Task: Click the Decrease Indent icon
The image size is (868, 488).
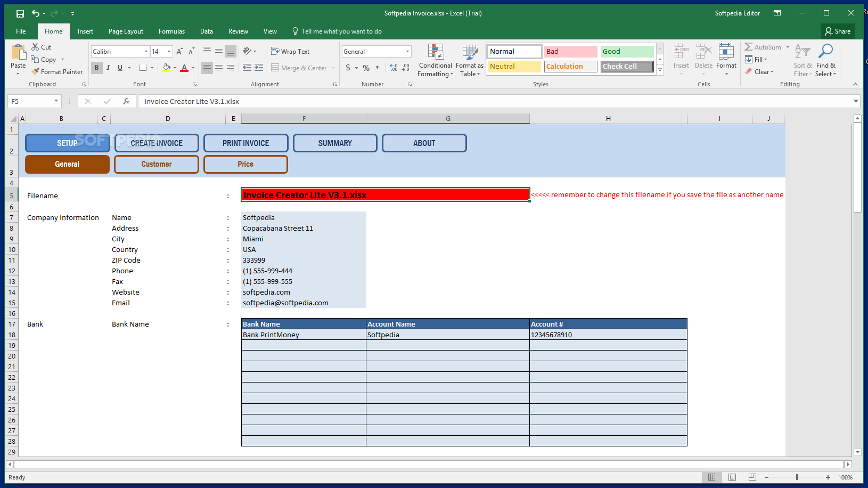Action: click(247, 68)
